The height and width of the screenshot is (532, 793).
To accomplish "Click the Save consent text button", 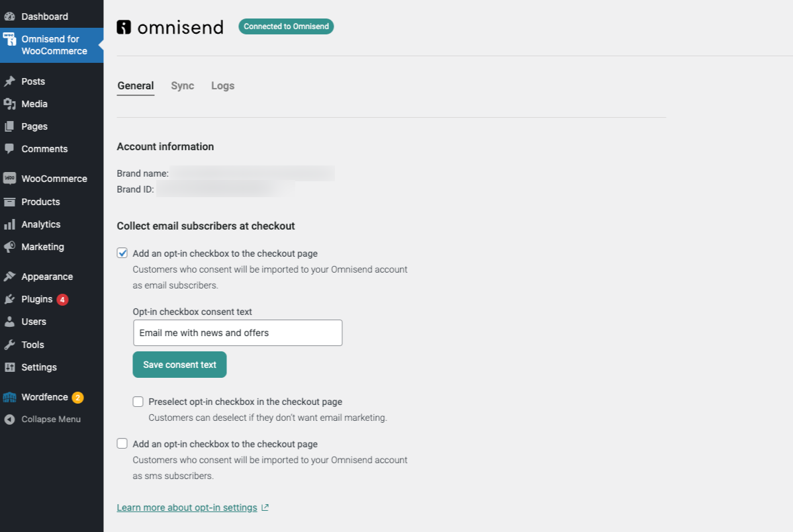I will pyautogui.click(x=179, y=365).
